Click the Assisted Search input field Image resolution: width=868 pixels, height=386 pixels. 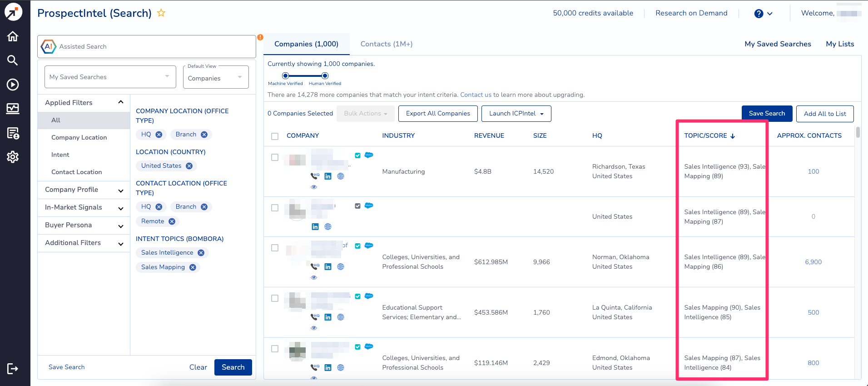(x=147, y=46)
